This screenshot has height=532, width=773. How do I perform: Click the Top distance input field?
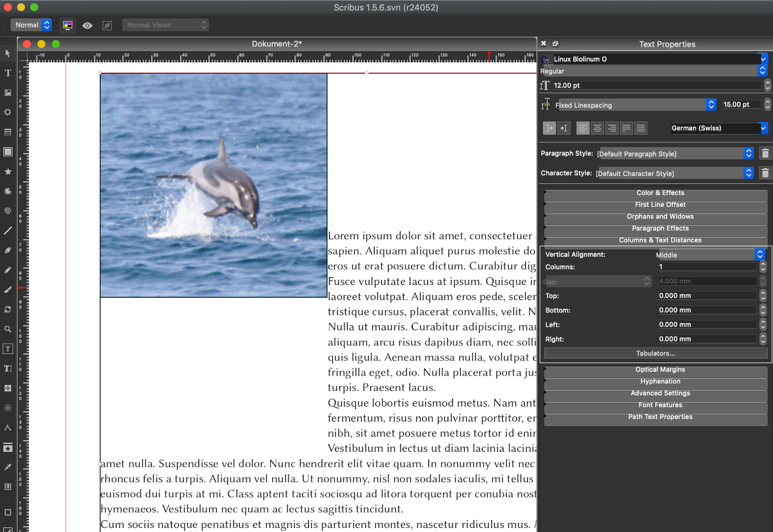(707, 296)
